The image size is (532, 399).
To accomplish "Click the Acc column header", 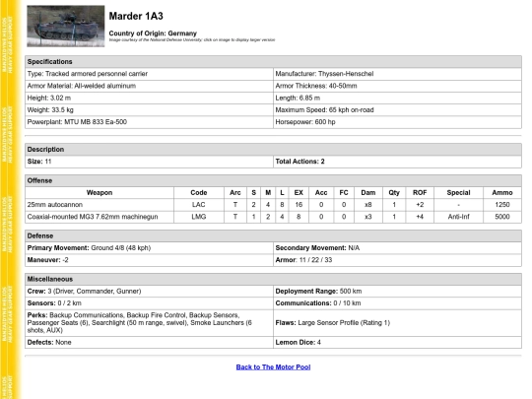I will (321, 193).
